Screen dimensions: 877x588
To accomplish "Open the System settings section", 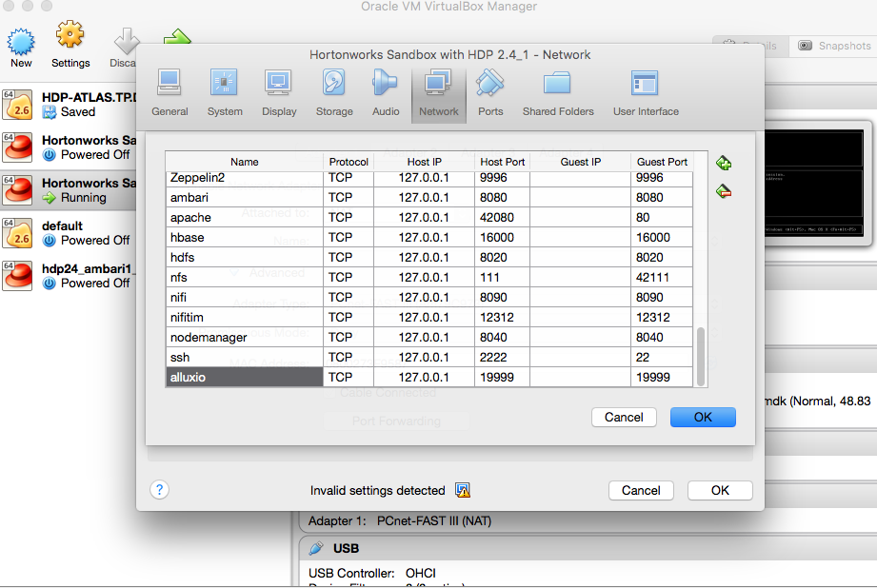I will 225,93.
